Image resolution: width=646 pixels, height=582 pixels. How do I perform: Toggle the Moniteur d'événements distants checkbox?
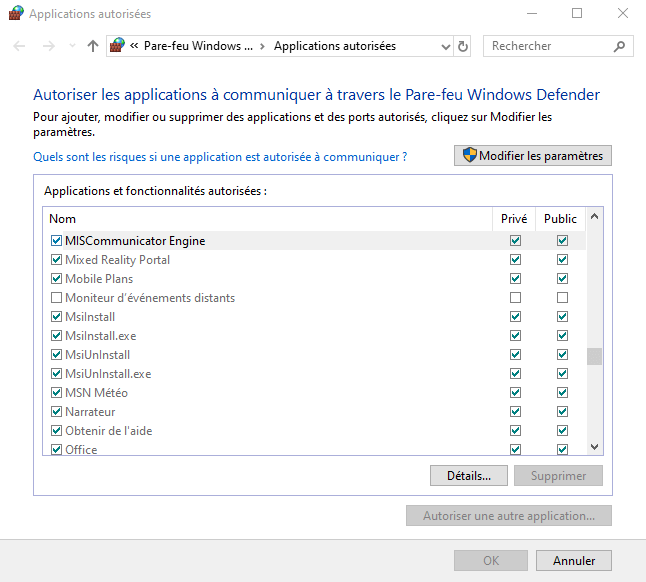(56, 298)
